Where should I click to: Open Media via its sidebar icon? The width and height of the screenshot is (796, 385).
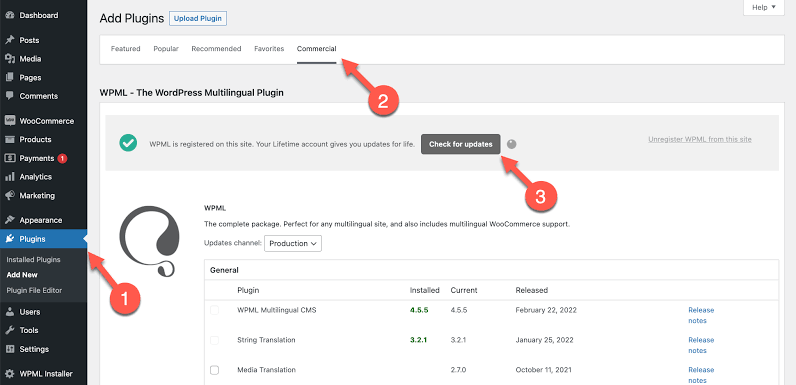[9, 59]
